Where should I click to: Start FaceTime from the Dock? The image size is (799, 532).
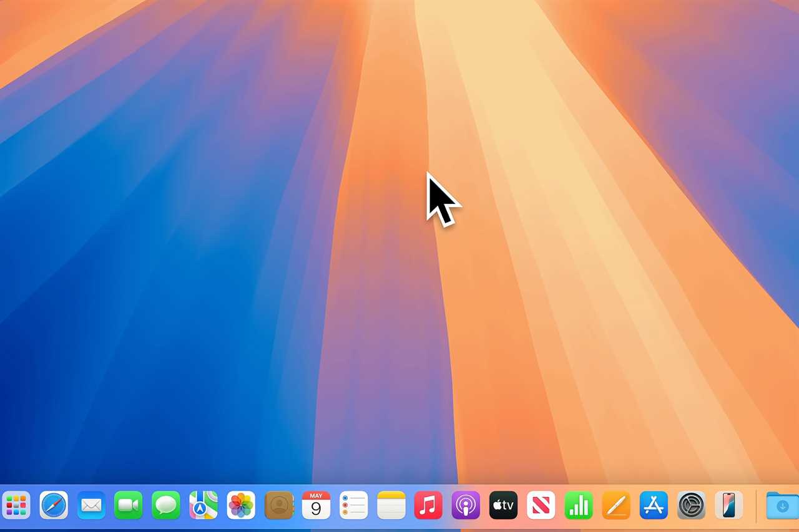click(129, 505)
